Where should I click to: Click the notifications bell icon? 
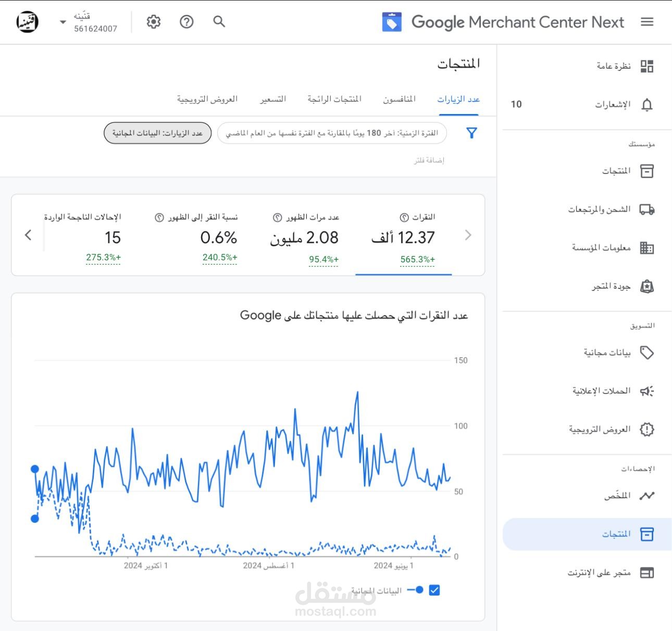point(647,105)
